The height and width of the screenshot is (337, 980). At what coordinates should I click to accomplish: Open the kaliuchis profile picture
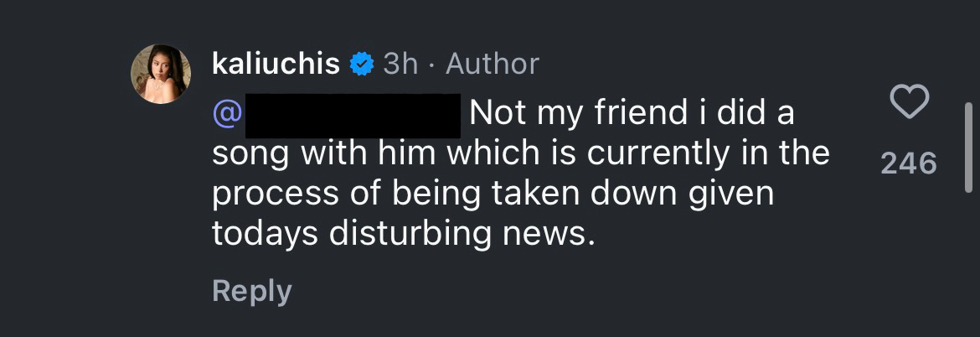click(160, 74)
